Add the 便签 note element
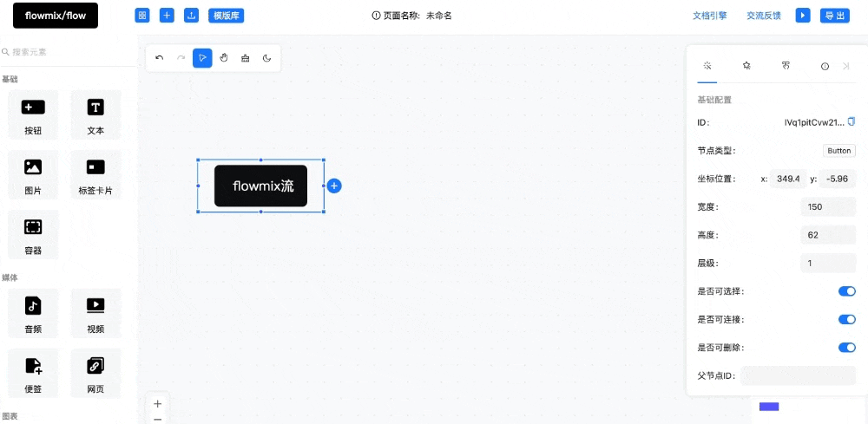 33,373
